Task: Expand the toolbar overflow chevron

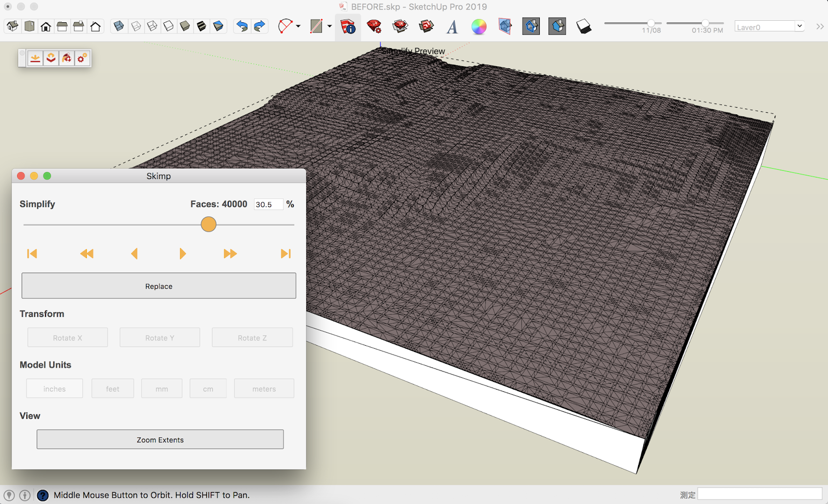Action: 820,26
